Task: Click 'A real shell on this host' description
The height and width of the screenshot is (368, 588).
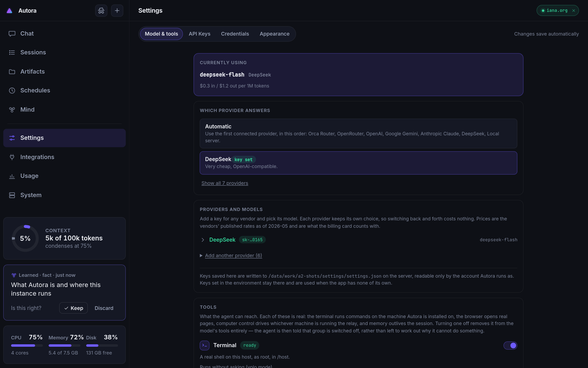Action: click(x=245, y=357)
